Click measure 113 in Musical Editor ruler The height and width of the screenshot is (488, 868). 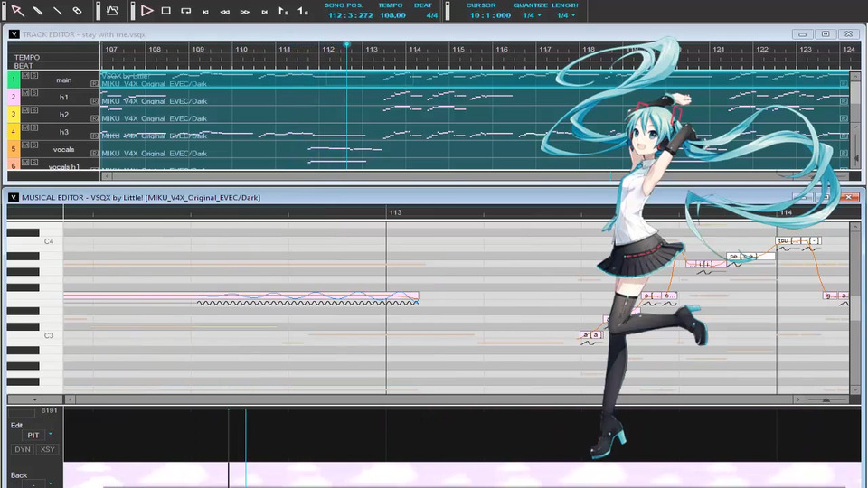pyautogui.click(x=395, y=212)
